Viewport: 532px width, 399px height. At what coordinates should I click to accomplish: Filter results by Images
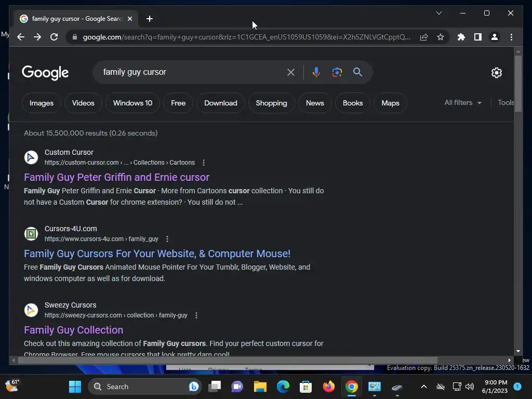pos(42,103)
